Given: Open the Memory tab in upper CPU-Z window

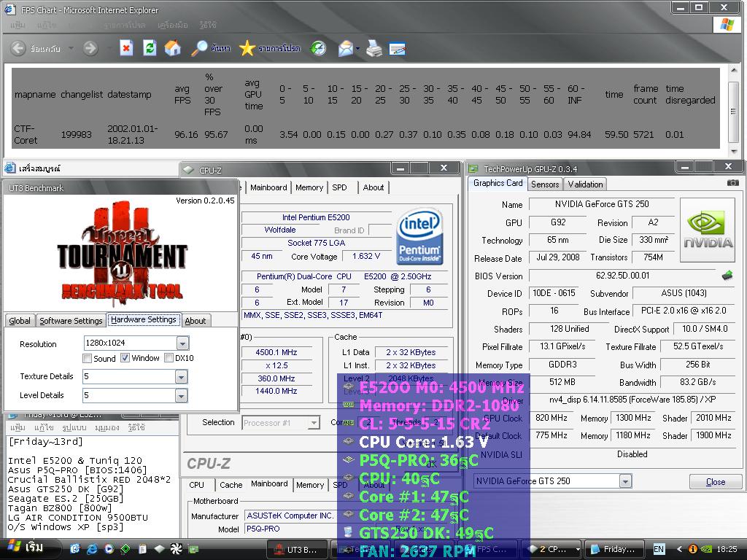Looking at the screenshot, I should point(309,187).
